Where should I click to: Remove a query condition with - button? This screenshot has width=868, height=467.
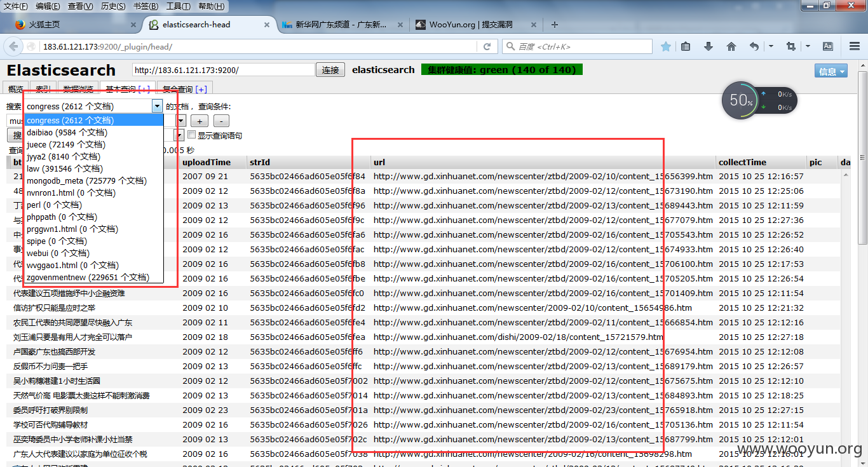pos(221,121)
